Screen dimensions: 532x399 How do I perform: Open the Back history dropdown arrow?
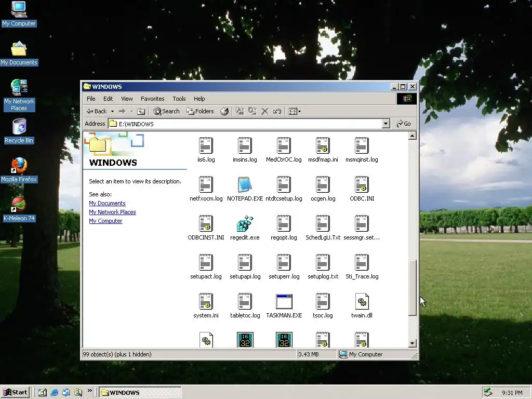112,111
